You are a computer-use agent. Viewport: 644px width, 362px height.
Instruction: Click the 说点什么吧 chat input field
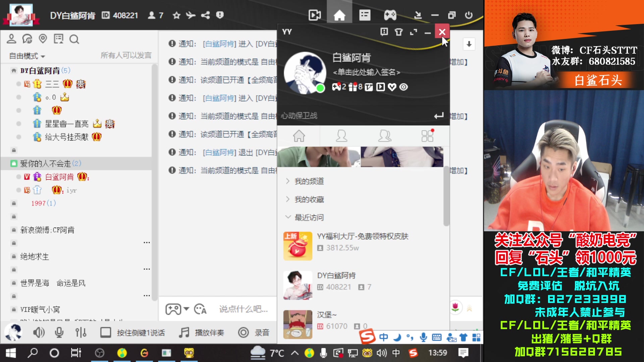(x=244, y=309)
